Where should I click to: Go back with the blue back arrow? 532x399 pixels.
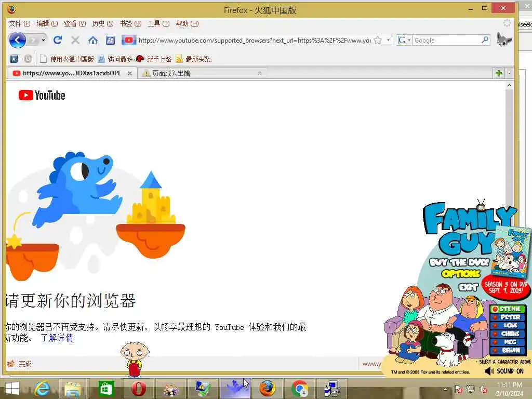[17, 41]
